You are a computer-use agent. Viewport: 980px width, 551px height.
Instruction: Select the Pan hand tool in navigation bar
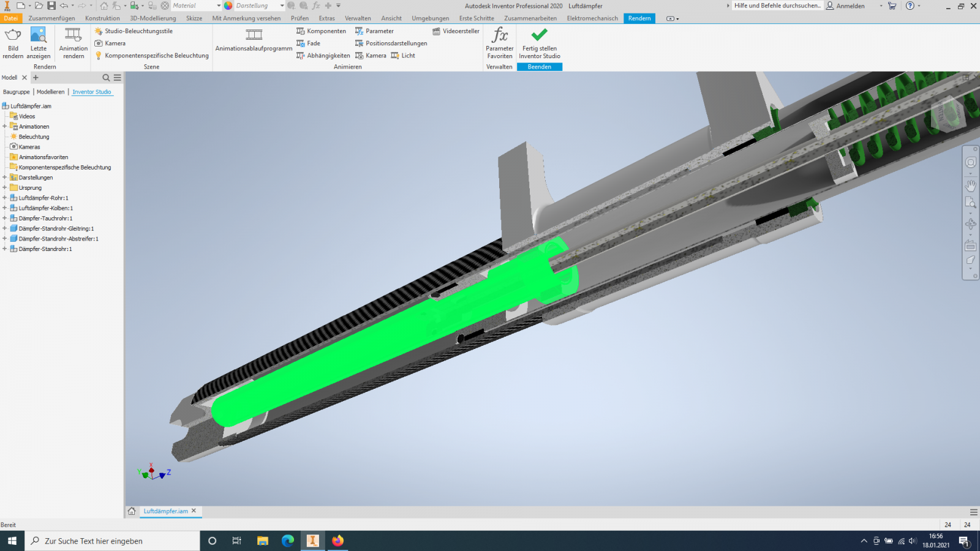pyautogui.click(x=971, y=185)
